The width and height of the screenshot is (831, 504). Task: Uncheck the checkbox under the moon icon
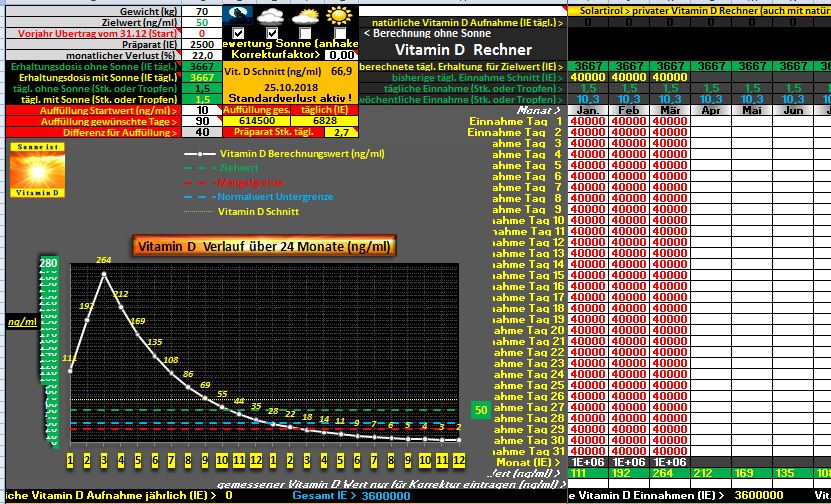pos(238,33)
